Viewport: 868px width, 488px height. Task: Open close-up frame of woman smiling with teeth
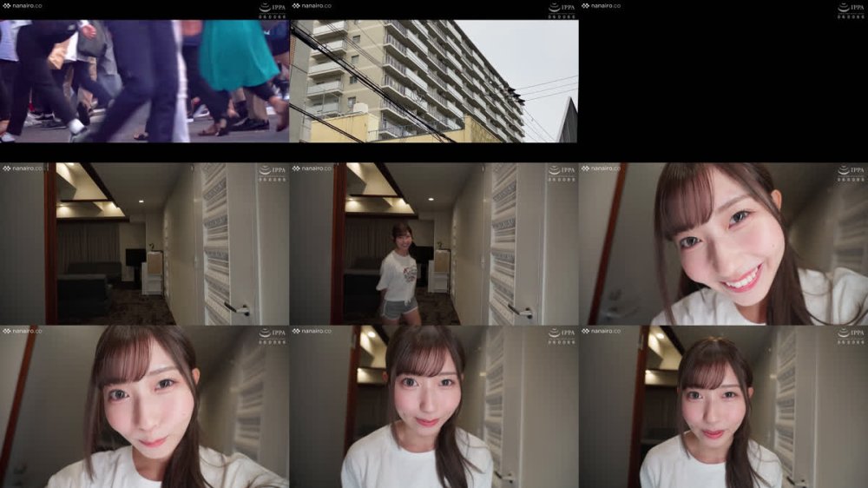point(724,244)
